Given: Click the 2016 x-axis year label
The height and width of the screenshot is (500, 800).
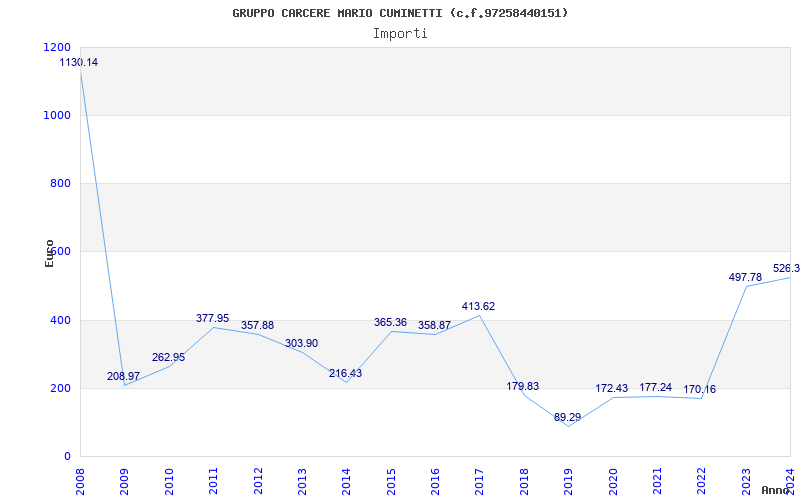Looking at the screenshot, I should (x=435, y=481).
